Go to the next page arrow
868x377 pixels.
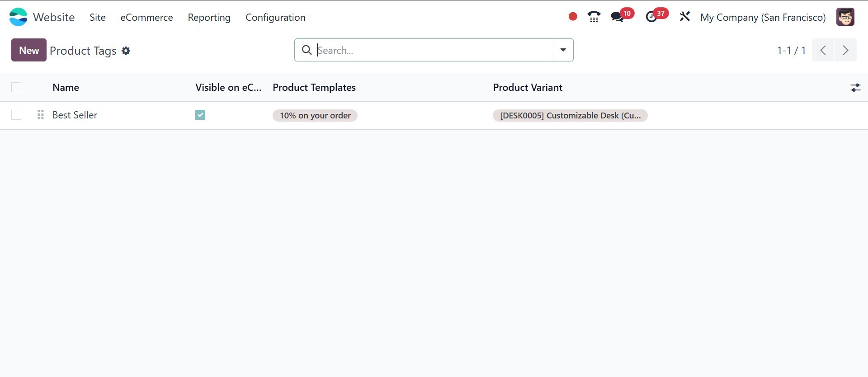point(845,50)
